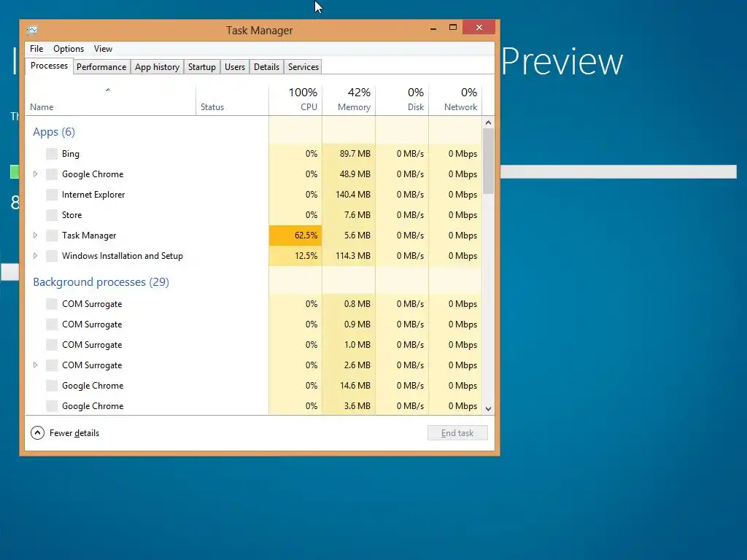747x560 pixels.
Task: Expand Windows Installation and Setup group
Action: tap(35, 256)
